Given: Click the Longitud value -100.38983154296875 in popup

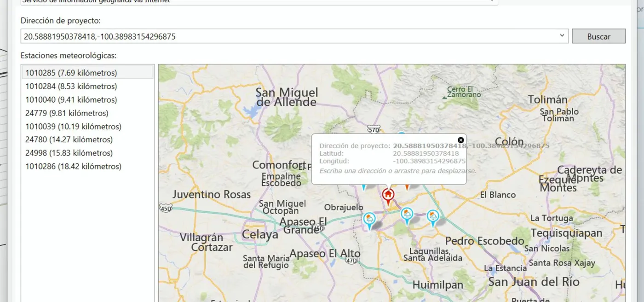Looking at the screenshot, I should coord(429,161).
